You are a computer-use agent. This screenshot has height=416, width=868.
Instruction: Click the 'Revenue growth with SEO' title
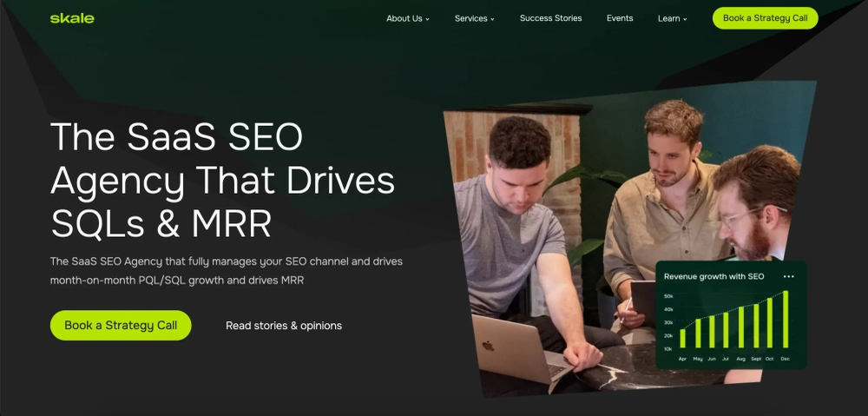pyautogui.click(x=713, y=276)
